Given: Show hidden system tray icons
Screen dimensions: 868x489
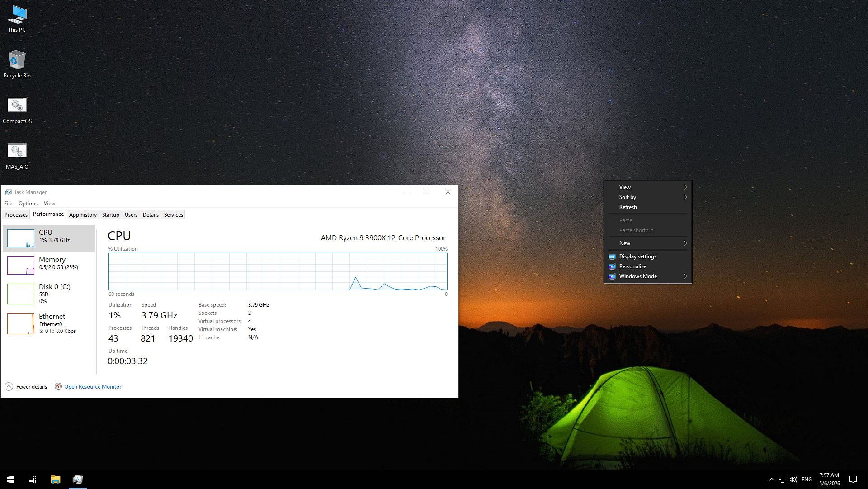Looking at the screenshot, I should pos(772,480).
